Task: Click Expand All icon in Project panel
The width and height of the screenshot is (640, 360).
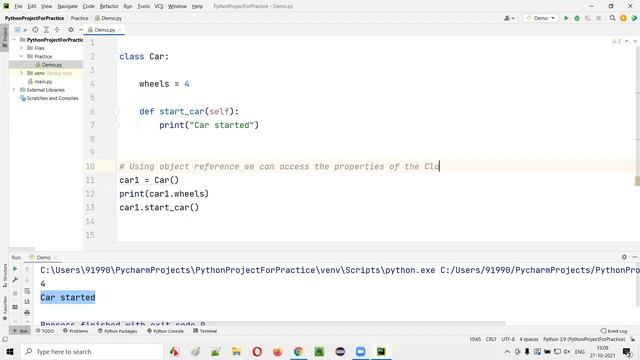Action: (x=46, y=30)
